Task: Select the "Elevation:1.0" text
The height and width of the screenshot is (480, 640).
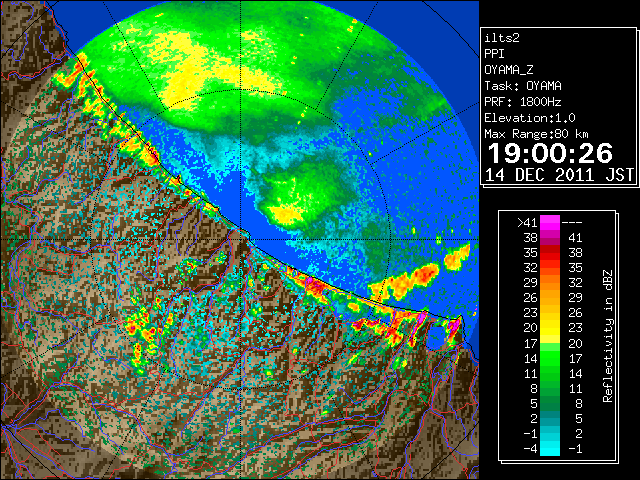Action: click(530, 118)
